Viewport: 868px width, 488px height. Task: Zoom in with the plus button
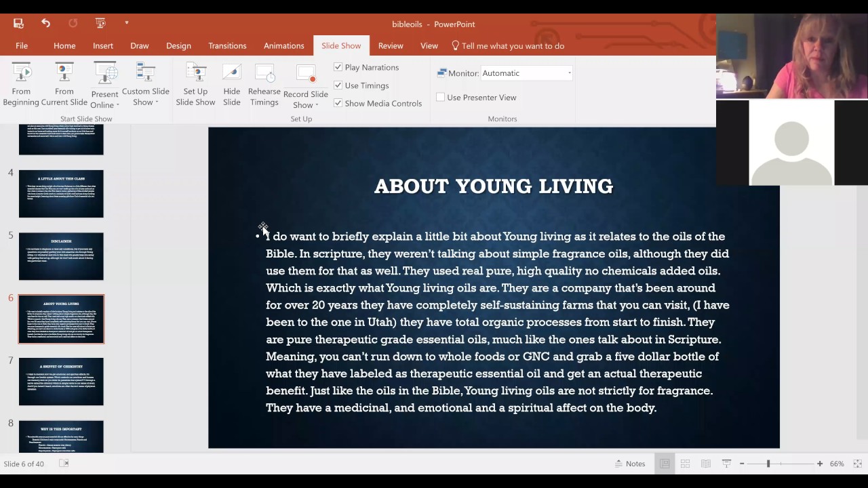coord(820,464)
